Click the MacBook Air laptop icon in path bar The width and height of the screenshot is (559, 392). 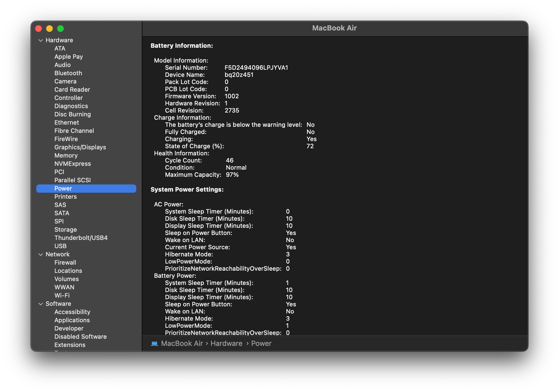(154, 343)
